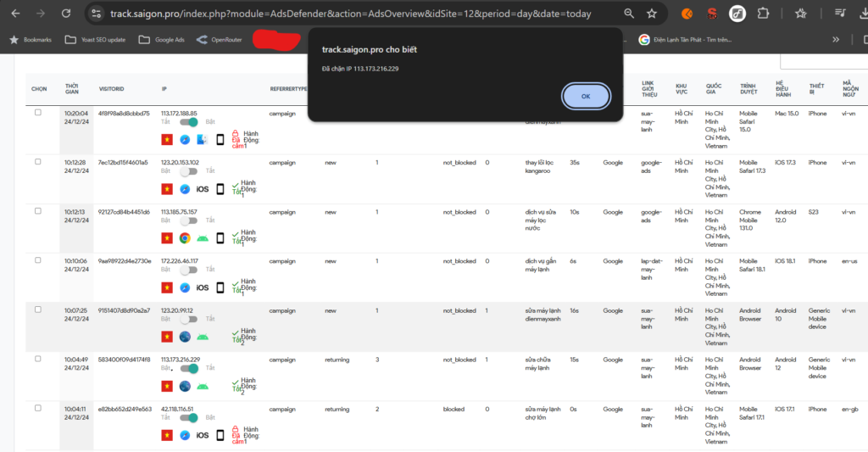Click Vietnam flag icon for IP 113.172.188.85
Screen dimensions: 868x452
point(167,140)
